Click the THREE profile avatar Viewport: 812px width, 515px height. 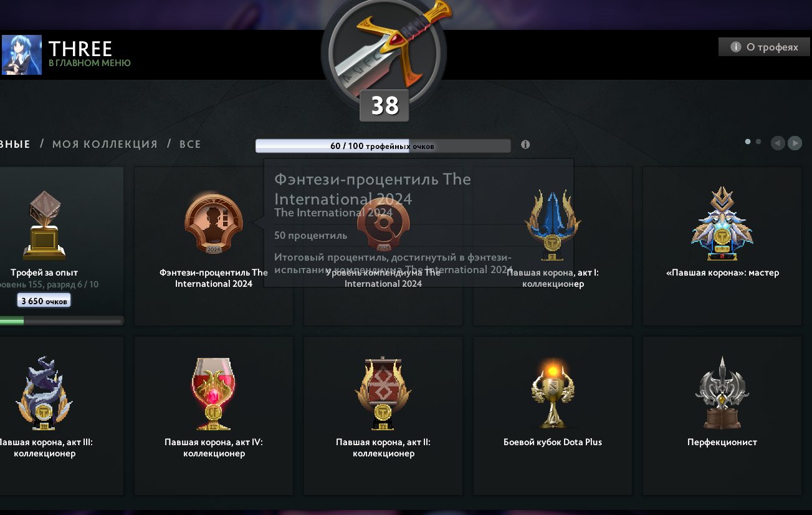22,55
